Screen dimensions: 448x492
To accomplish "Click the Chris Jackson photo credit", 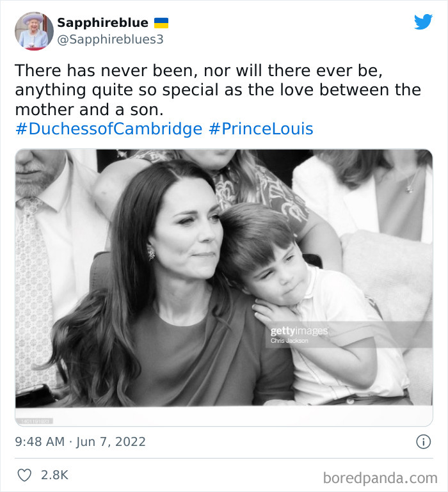I will tap(289, 341).
